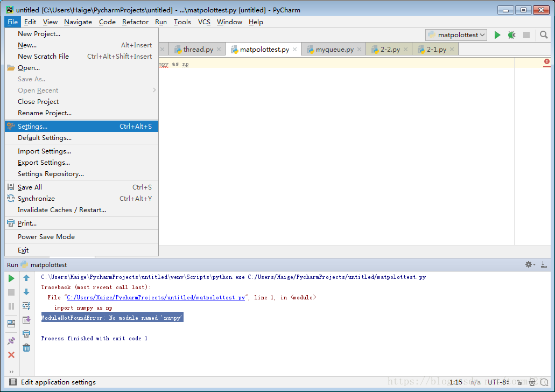The width and height of the screenshot is (555, 392).
Task: Toggle scroll to end icon in the Run panel
Action: pyautogui.click(x=26, y=320)
